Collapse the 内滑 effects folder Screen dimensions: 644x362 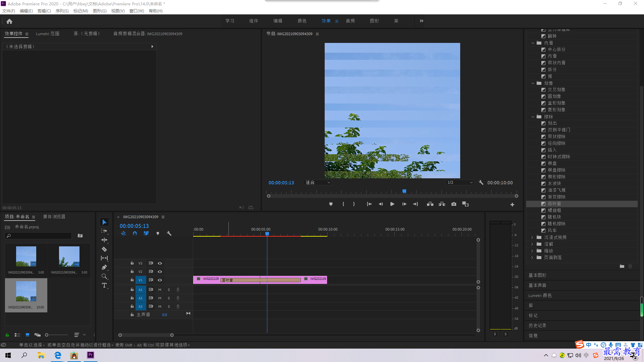533,43
